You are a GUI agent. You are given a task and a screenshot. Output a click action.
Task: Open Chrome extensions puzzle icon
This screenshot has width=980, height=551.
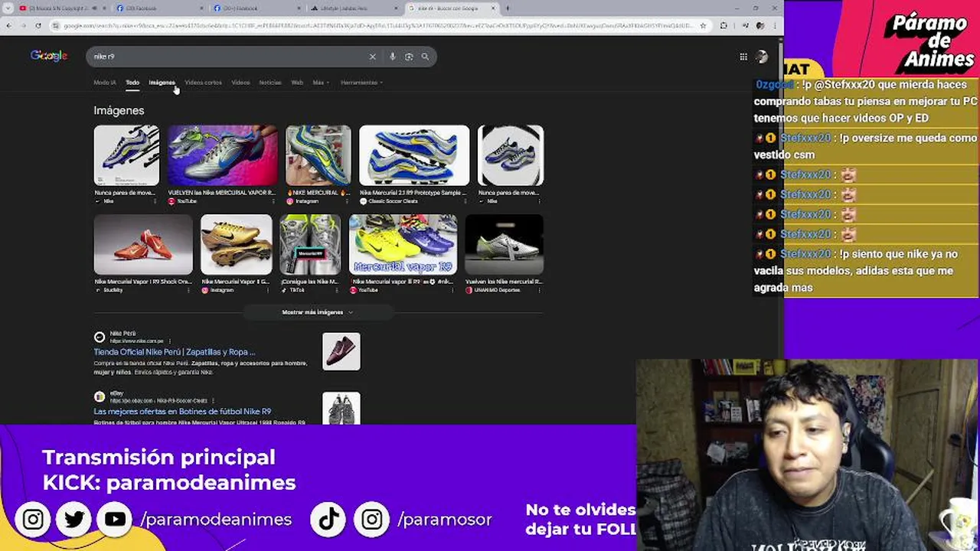[x=724, y=25]
